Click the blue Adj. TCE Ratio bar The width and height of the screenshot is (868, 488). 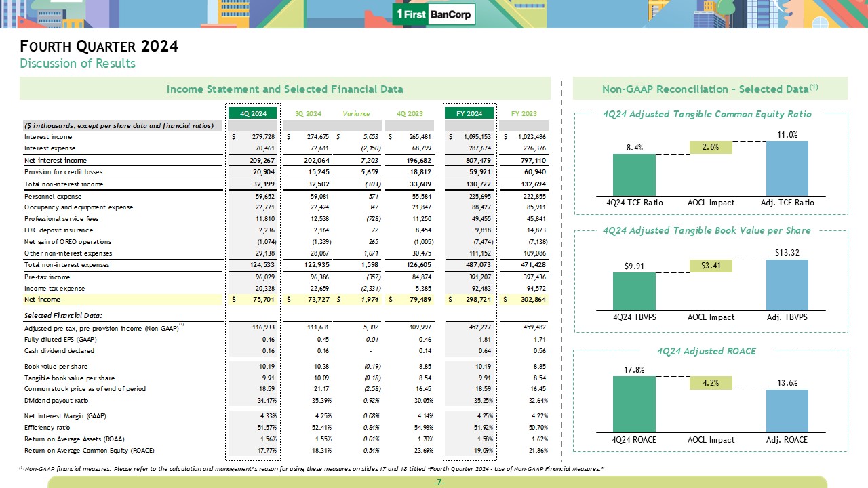point(787,167)
